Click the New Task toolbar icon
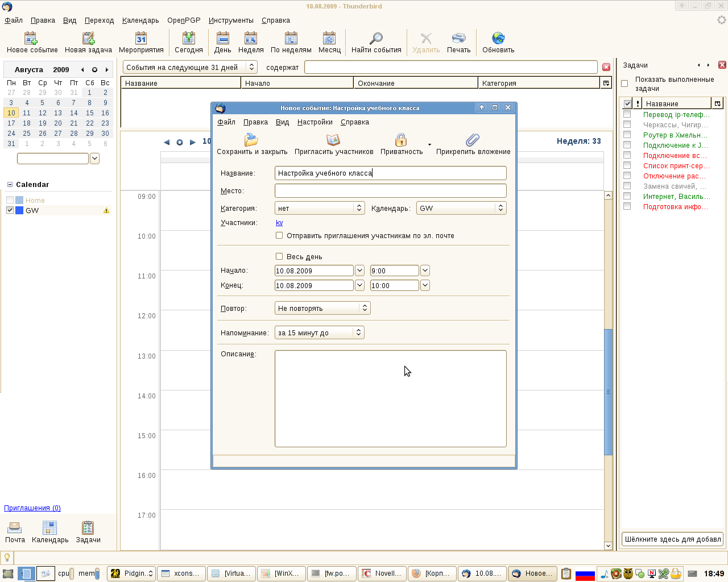This screenshot has width=728, height=582. (88, 38)
